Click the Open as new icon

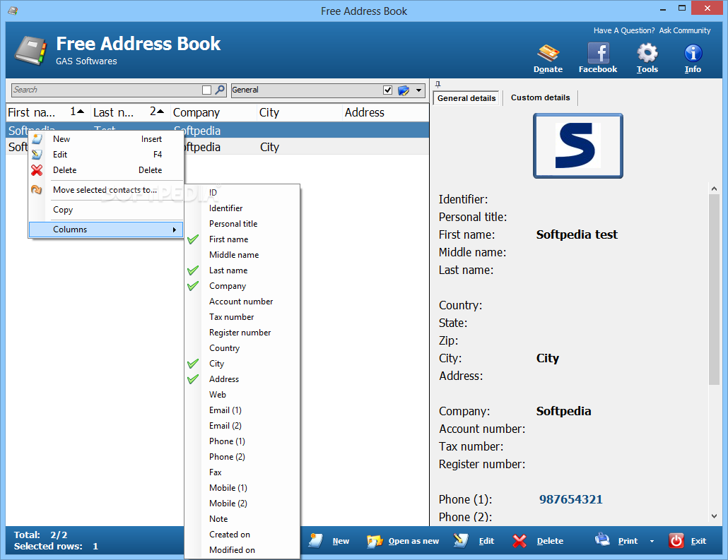(x=374, y=541)
